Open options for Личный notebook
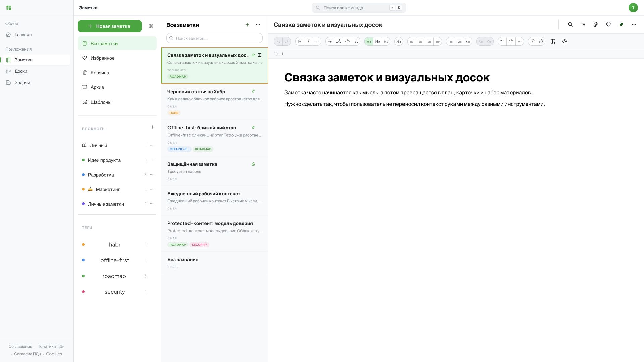Screen dimensions: 644x362 click(x=152, y=145)
